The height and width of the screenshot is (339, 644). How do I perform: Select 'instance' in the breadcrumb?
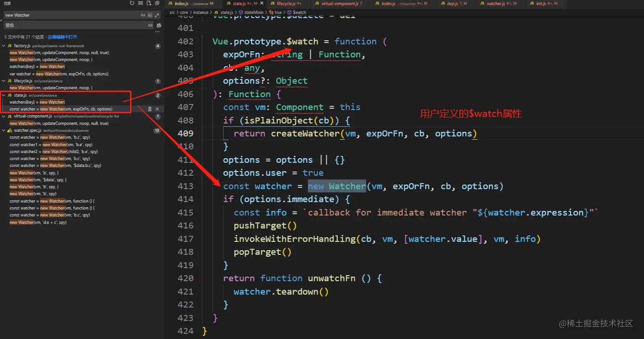point(201,12)
